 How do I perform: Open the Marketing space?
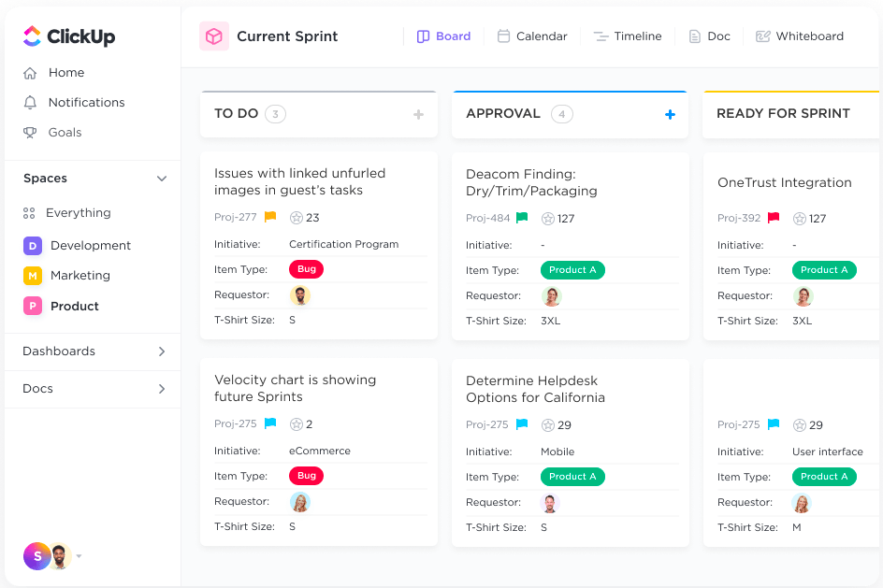[x=80, y=276]
